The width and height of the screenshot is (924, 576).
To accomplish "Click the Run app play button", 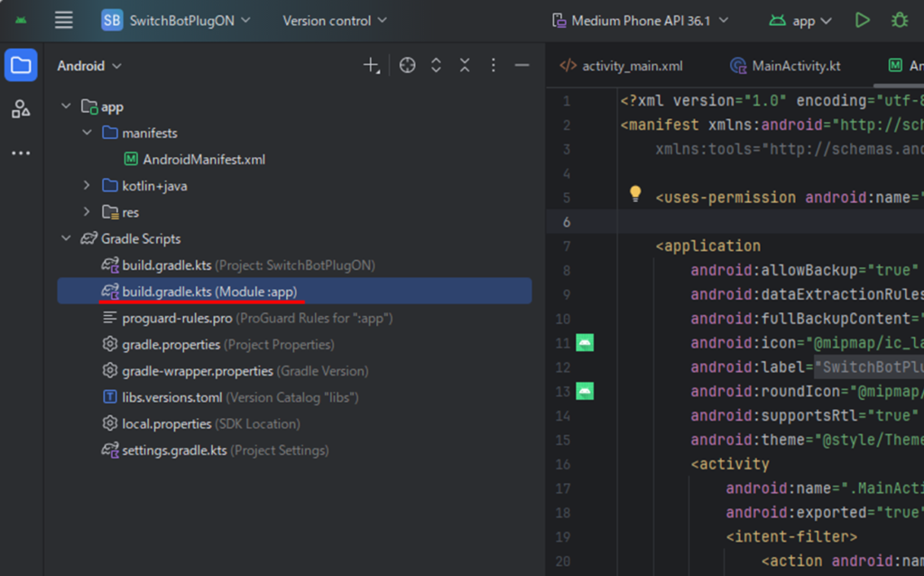I will (x=863, y=20).
